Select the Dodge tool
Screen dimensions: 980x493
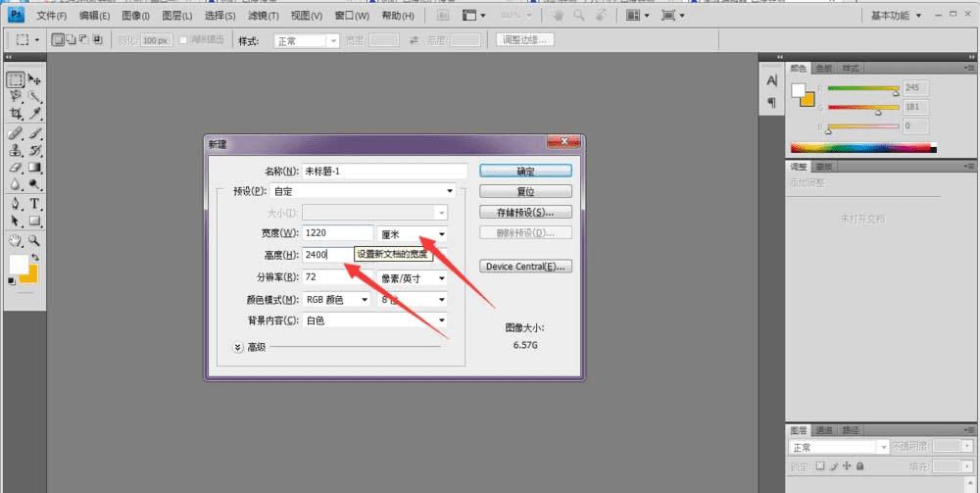[34, 185]
